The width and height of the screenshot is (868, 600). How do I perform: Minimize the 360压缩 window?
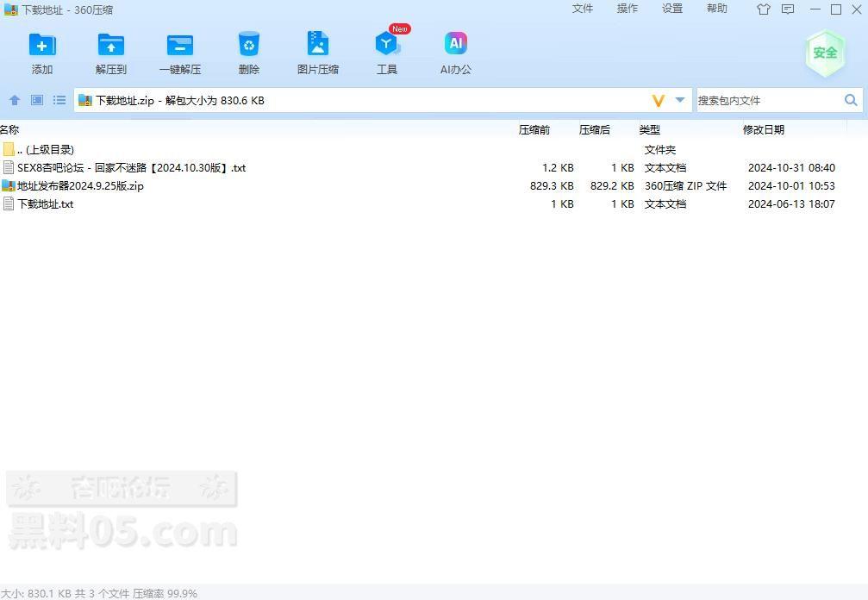pyautogui.click(x=815, y=9)
